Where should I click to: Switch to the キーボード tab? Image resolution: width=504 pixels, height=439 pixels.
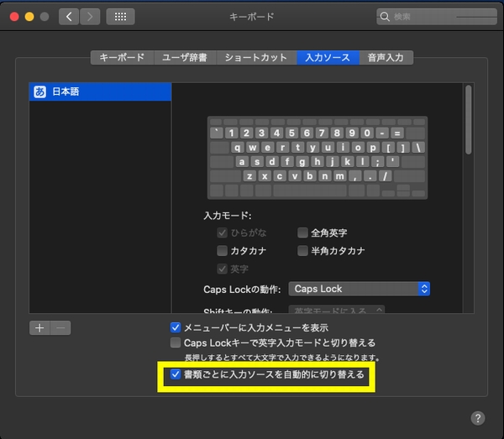coord(122,57)
